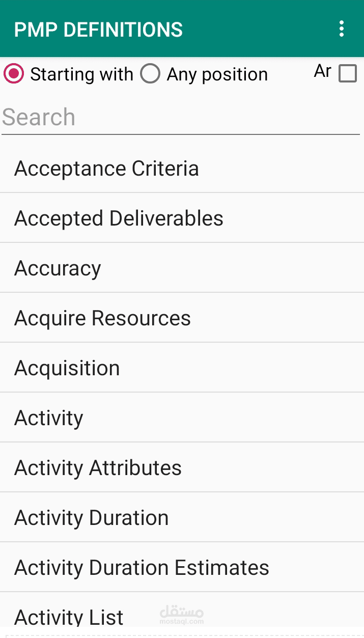This screenshot has width=364, height=638.
Task: Open the Acquire Resources definition
Action: [103, 318]
